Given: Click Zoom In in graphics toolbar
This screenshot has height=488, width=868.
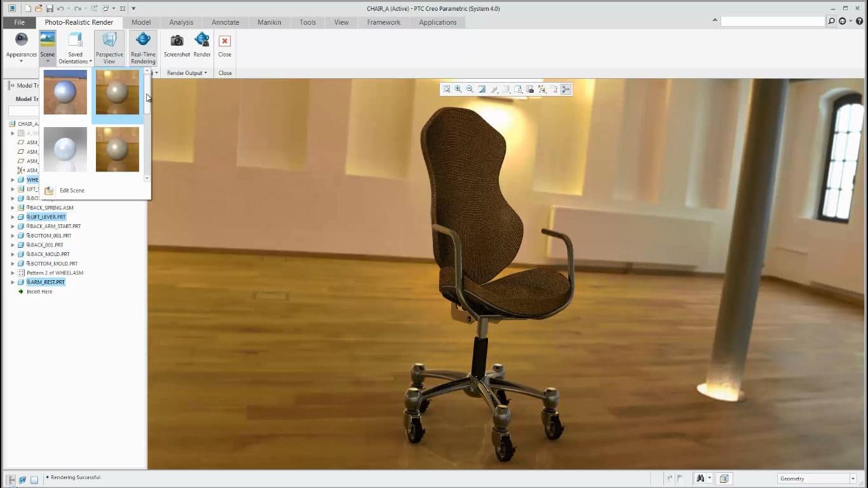Looking at the screenshot, I should (x=458, y=90).
